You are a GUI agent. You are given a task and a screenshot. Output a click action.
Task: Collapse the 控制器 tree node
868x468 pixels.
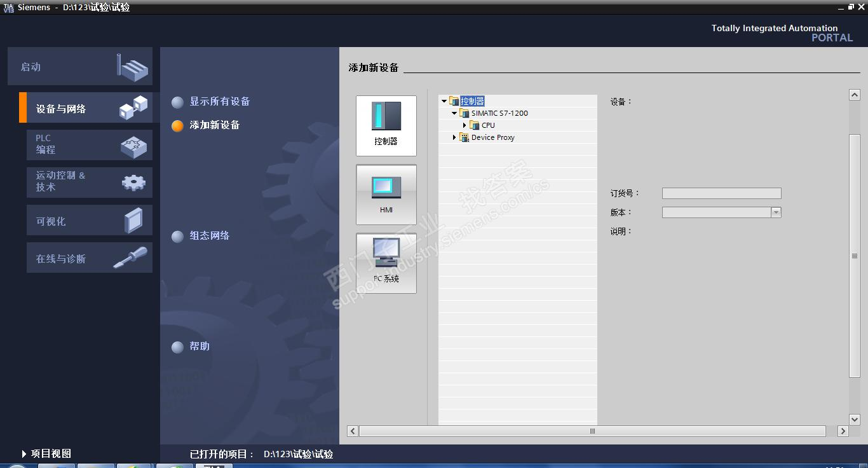coord(444,101)
